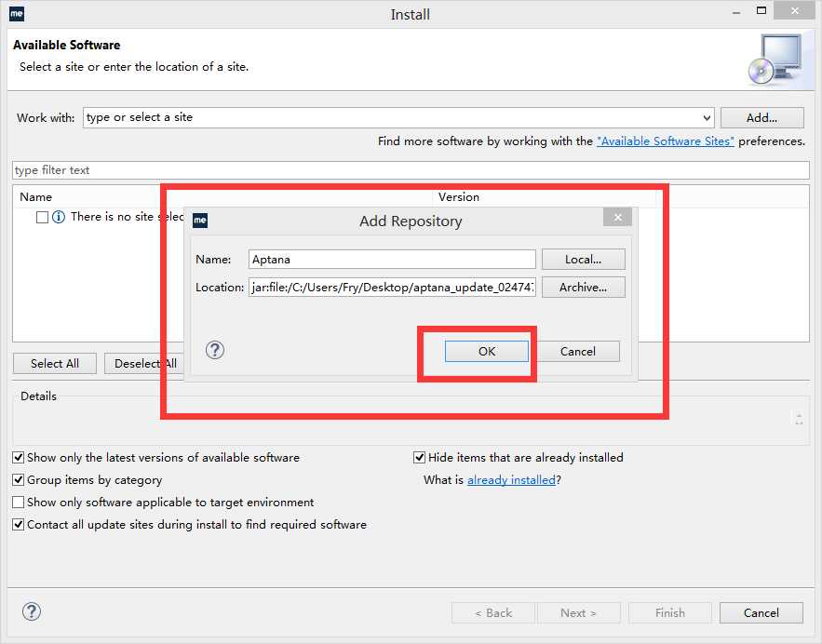This screenshot has width=822, height=644.
Task: Maximize the Install window
Action: (761, 10)
